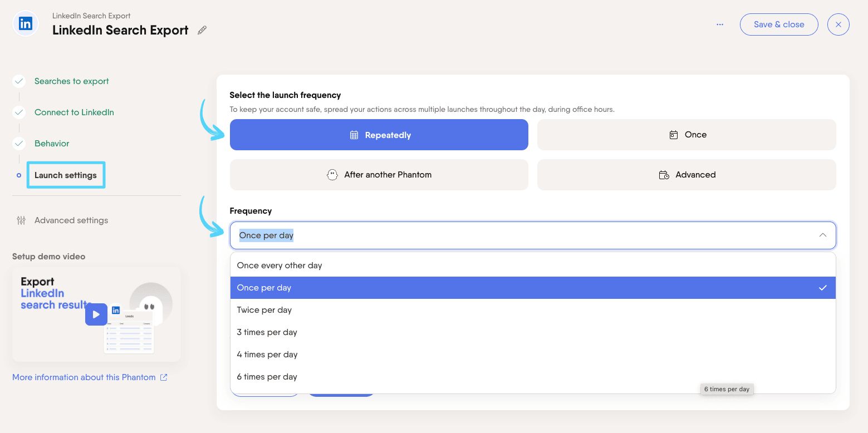Viewport: 868px width, 433px height.
Task: Open the three-dots more options menu
Action: pos(720,24)
